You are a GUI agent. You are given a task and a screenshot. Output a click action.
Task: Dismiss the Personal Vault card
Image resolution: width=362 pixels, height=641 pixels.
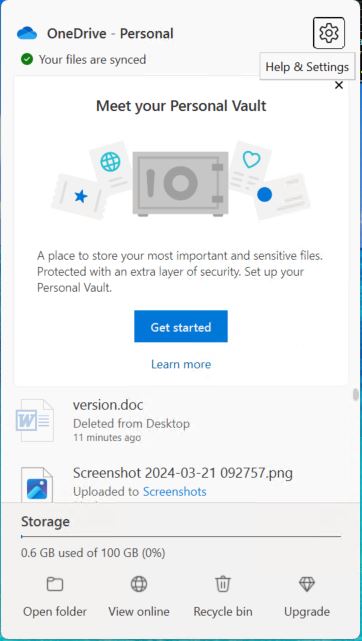(339, 85)
